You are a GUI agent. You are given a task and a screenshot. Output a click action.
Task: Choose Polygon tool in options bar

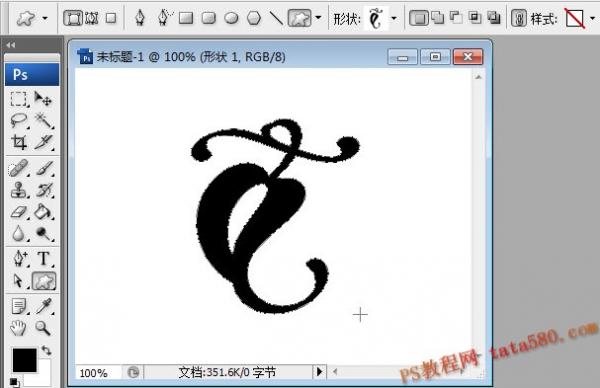click(x=254, y=18)
